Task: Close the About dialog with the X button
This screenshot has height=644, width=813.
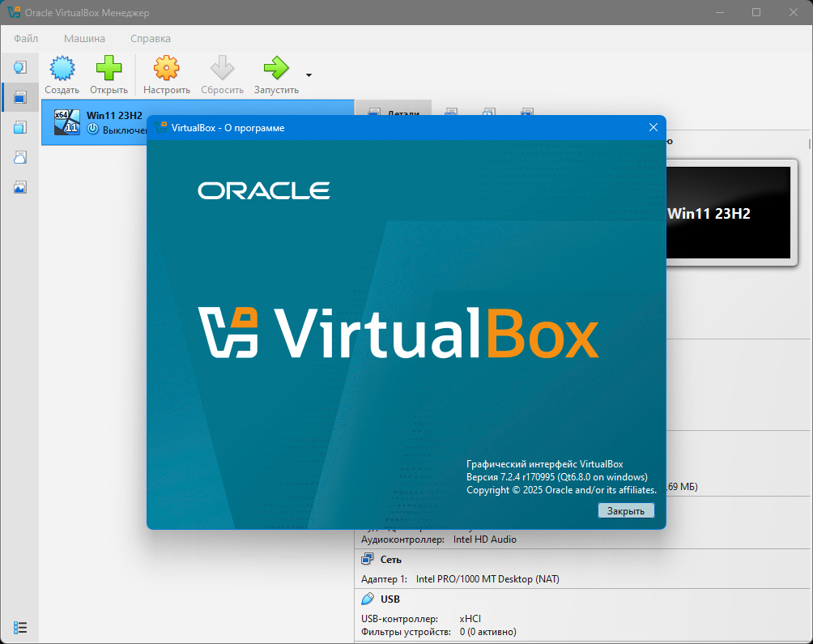Action: (653, 127)
